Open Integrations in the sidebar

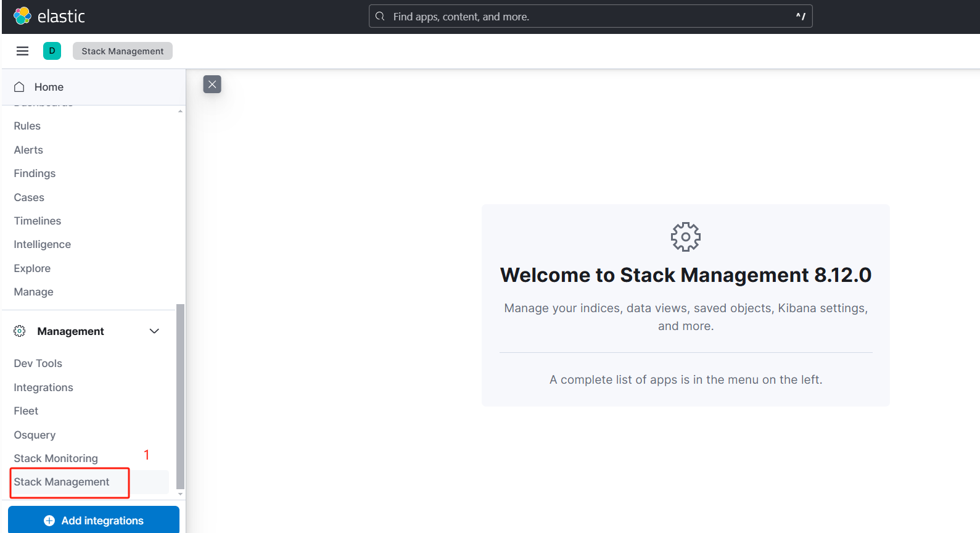(44, 387)
